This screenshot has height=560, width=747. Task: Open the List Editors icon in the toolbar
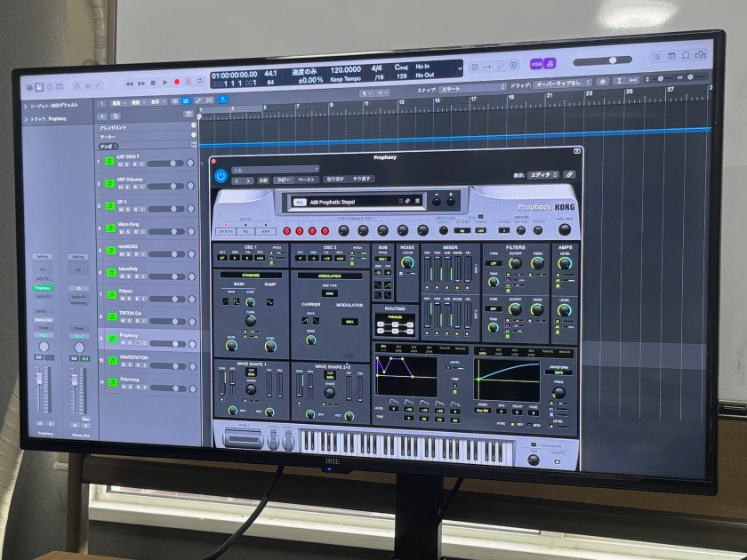pos(656,57)
